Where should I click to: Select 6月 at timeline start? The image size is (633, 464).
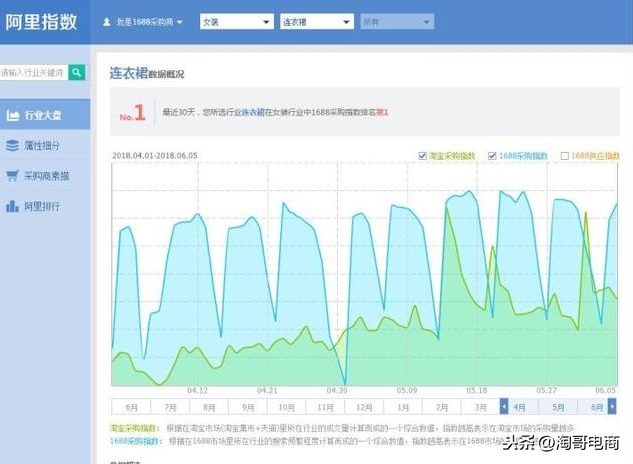click(x=131, y=407)
